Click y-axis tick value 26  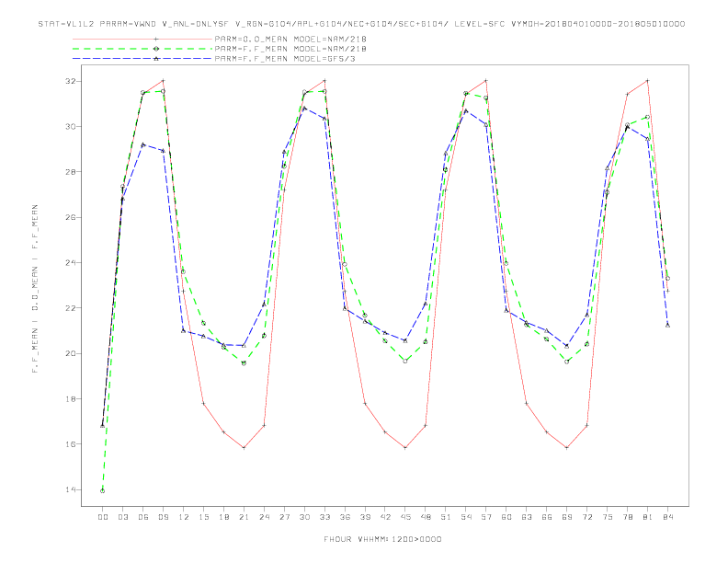pos(71,217)
